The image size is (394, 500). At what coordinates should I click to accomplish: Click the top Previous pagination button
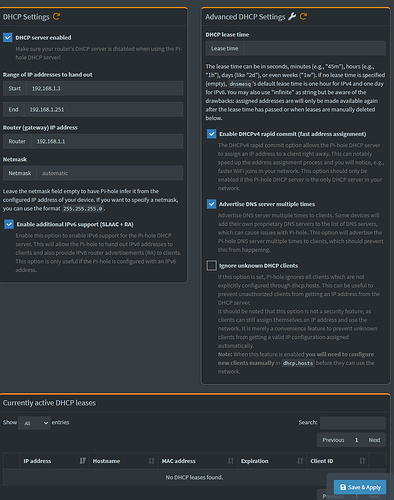pos(333,440)
